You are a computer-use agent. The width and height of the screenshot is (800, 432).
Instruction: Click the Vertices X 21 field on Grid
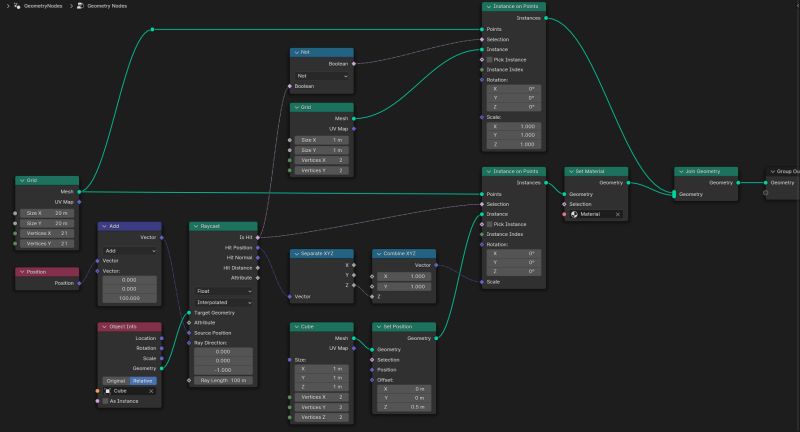(x=47, y=234)
